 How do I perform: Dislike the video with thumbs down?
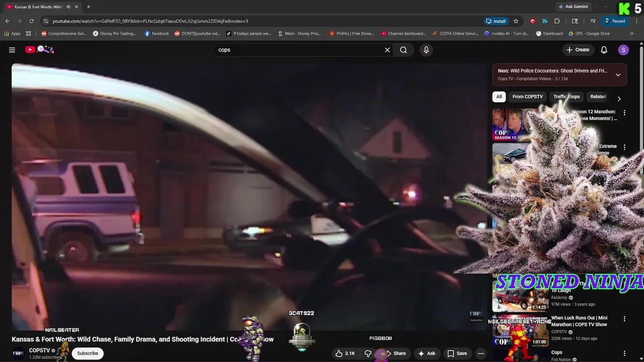click(368, 353)
